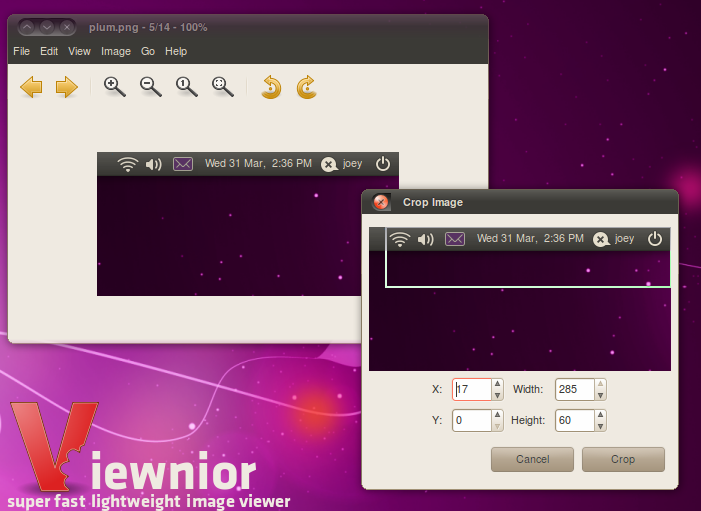Rotate image clockwise
The image size is (701, 511).
click(x=307, y=87)
